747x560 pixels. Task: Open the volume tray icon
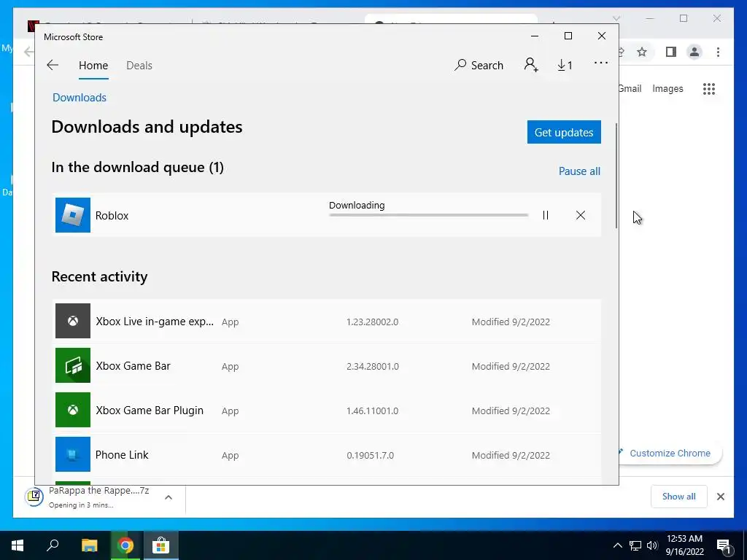tap(652, 545)
